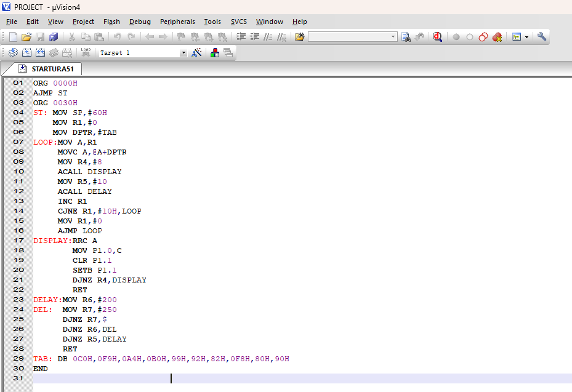Click the Find document-with-binoculars icon
This screenshot has width=572, height=392.
pyautogui.click(x=406, y=37)
